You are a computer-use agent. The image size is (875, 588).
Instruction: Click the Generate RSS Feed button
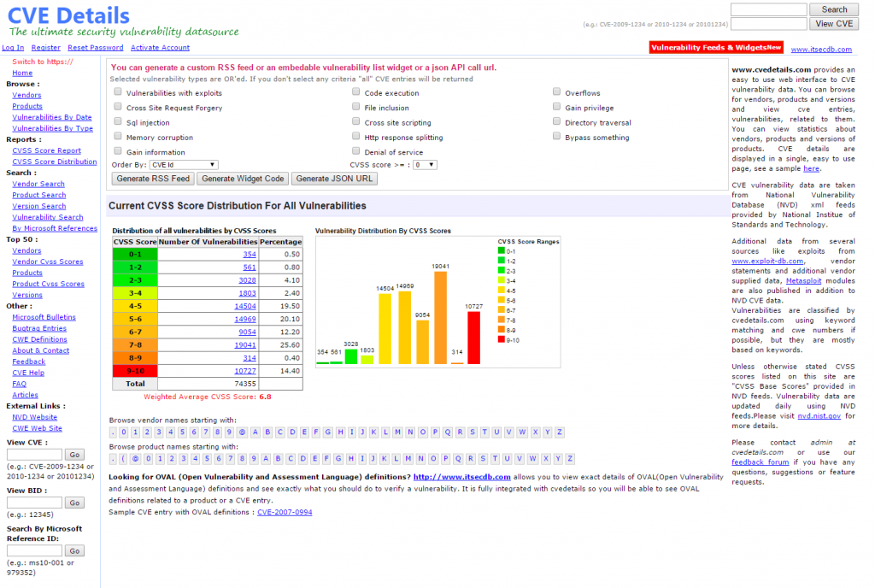click(x=153, y=179)
